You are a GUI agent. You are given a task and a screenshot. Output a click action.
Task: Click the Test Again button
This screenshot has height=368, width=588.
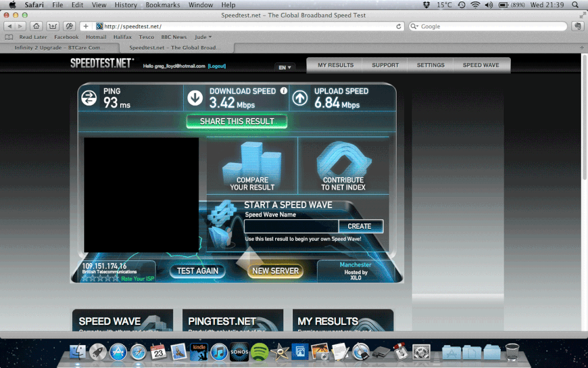tap(197, 271)
